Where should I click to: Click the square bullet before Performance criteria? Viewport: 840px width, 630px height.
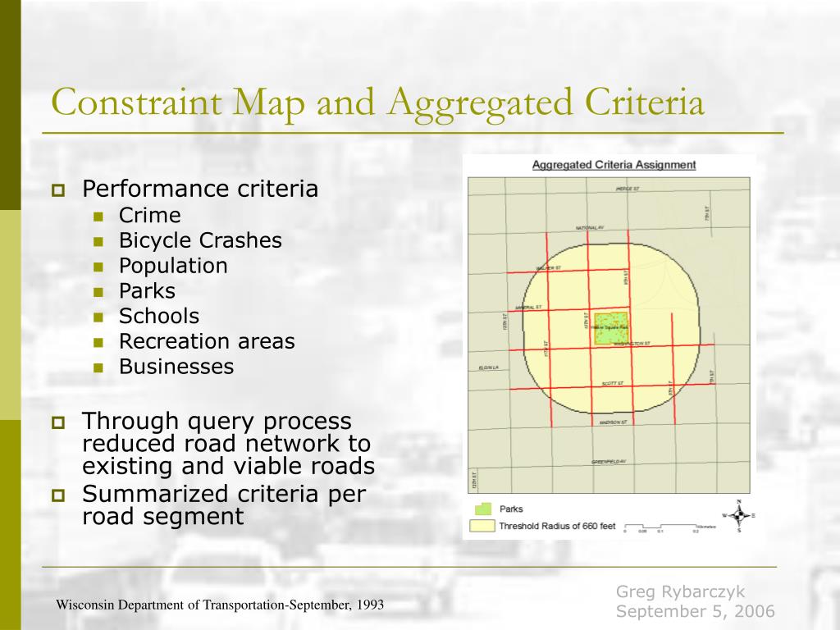(x=58, y=192)
